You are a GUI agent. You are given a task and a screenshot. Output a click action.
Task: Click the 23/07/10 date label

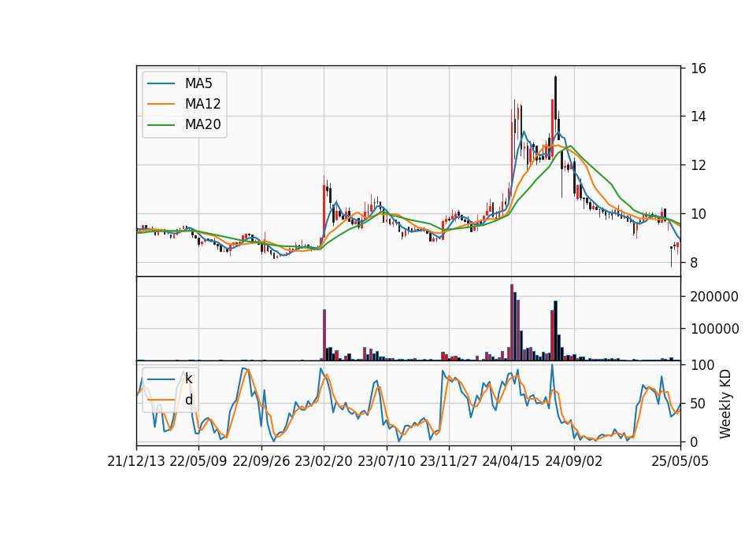386,461
